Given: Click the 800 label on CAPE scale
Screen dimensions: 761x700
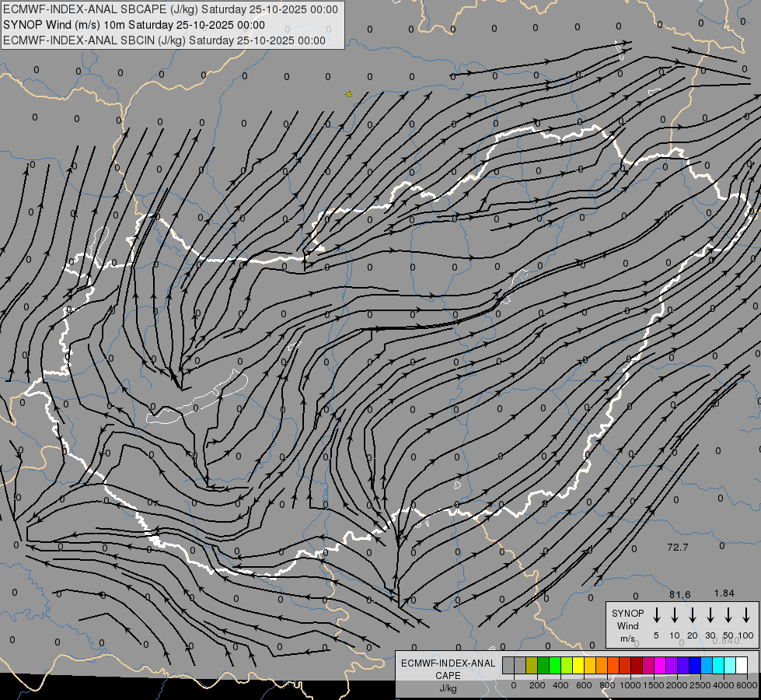Looking at the screenshot, I should (x=607, y=685).
